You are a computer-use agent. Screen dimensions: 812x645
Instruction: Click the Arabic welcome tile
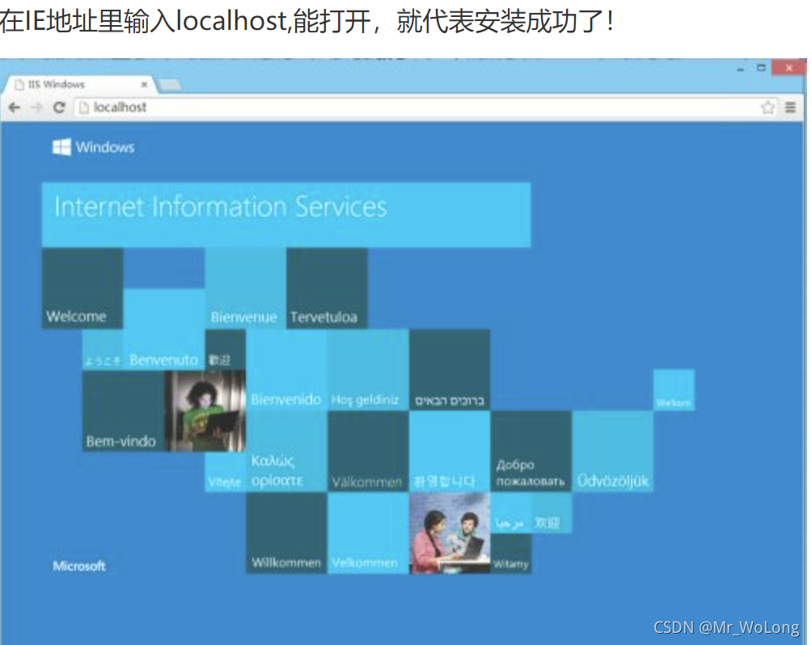[x=510, y=513]
